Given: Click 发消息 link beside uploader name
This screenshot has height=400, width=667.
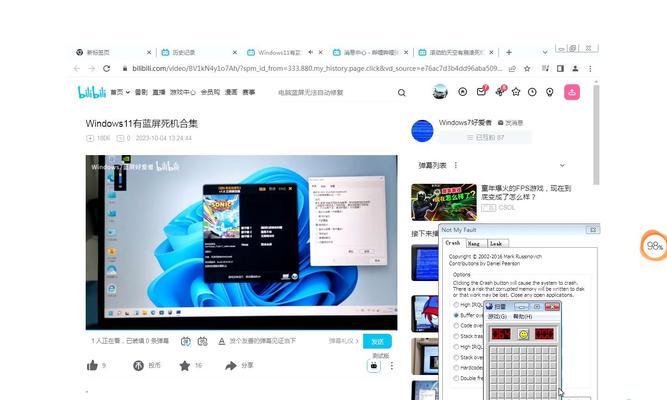Looking at the screenshot, I should point(510,123).
